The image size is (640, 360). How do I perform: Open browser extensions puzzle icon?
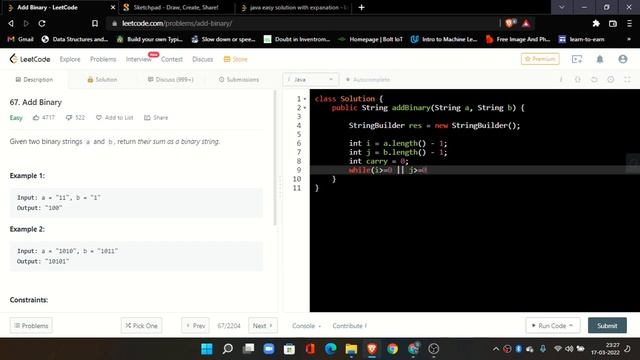[596, 24]
